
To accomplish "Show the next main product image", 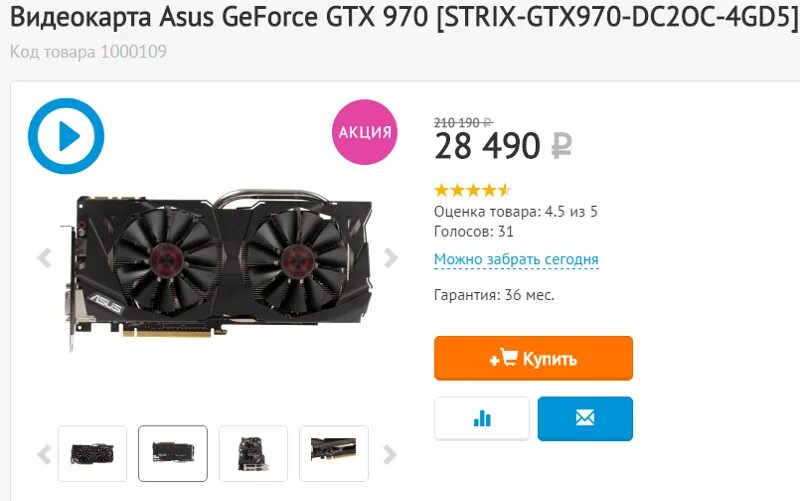I will tap(390, 258).
